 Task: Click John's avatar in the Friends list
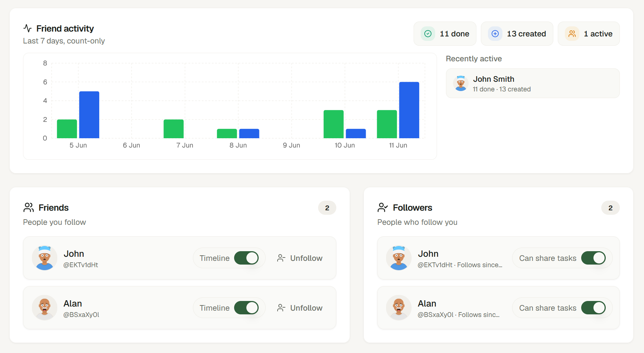45,258
